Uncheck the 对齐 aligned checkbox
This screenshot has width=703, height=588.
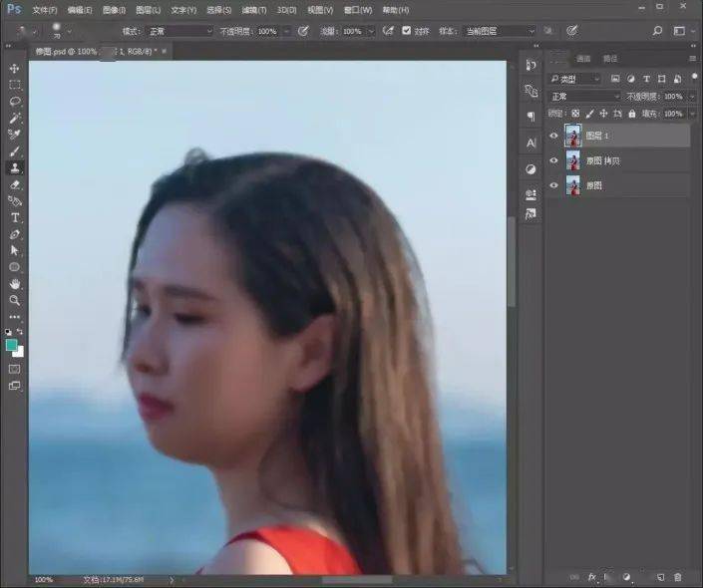[406, 31]
